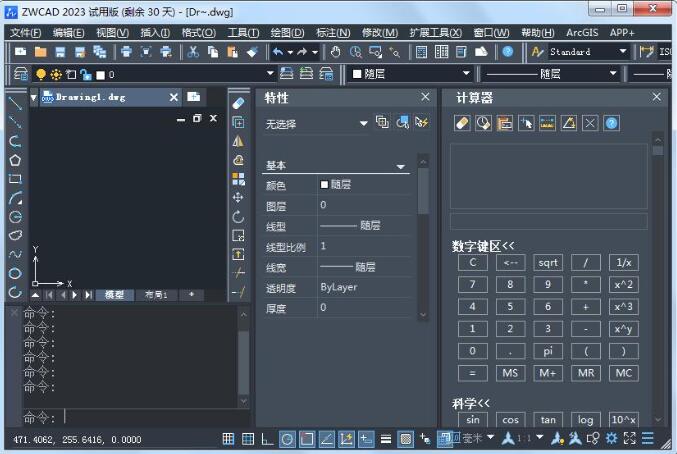Click the 颜色 随层 color swatch
Screen dimensions: 677x454
coord(324,185)
